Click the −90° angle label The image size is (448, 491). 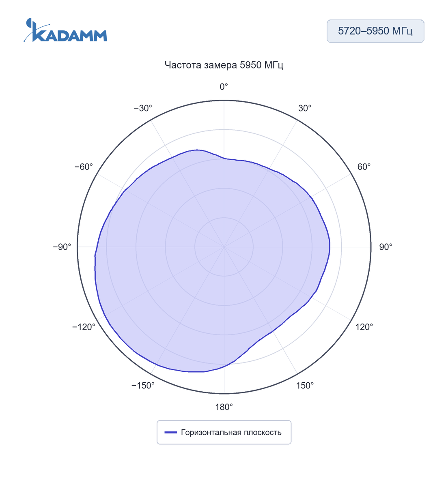click(62, 247)
